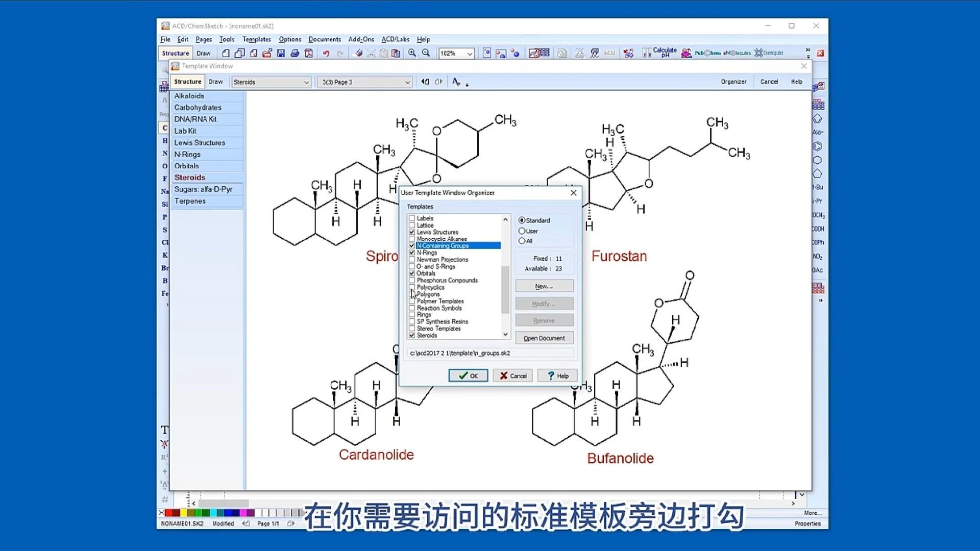Click Help button in the Organizer dialog

coord(557,376)
